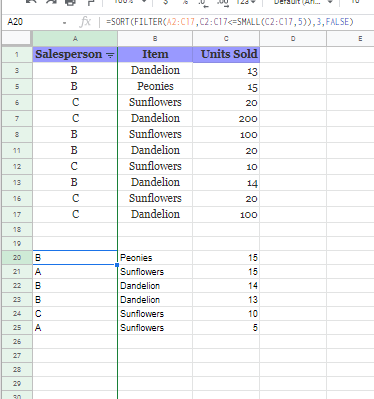
Task: Open the zoom percentage dropdown
Action: (130, 2)
